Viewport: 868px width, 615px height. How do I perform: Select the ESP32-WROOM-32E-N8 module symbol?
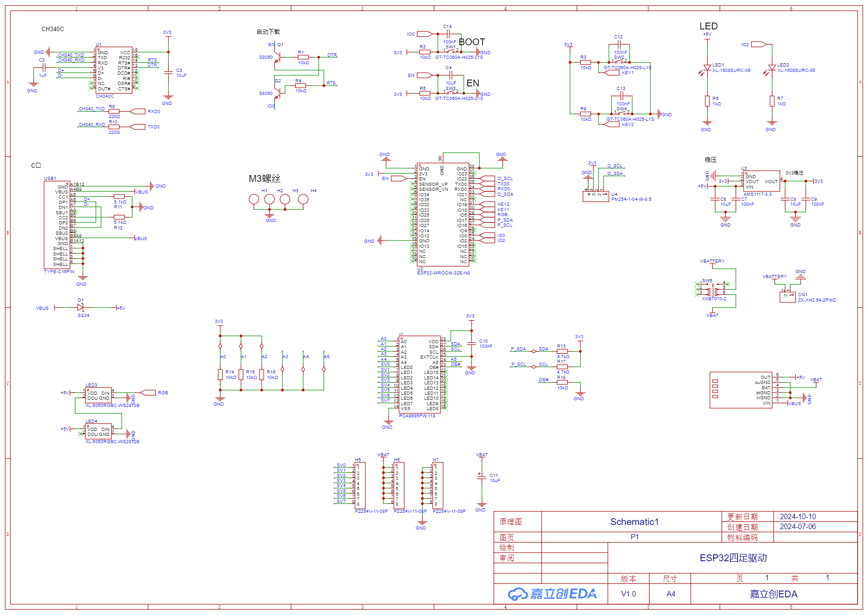click(443, 215)
